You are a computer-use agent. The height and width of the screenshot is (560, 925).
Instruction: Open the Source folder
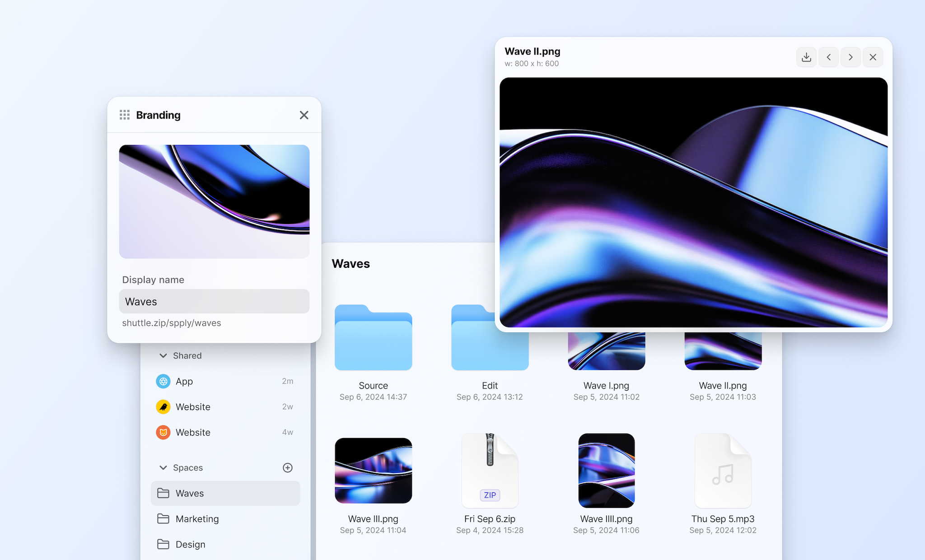[x=373, y=338]
